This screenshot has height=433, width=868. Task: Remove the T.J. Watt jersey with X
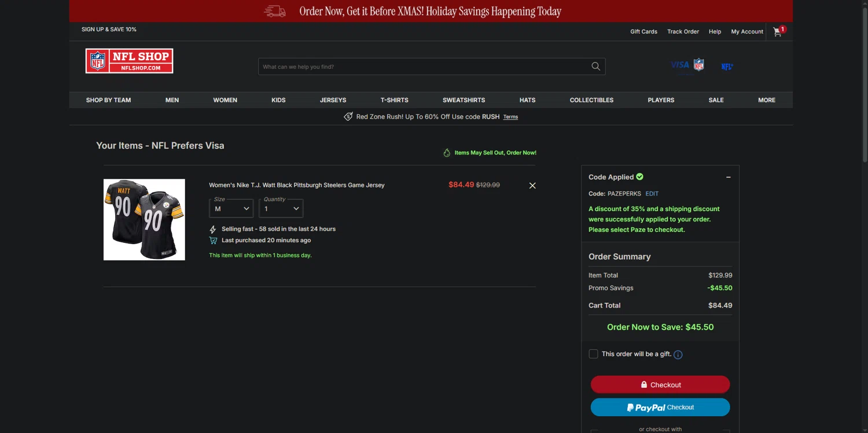[532, 186]
